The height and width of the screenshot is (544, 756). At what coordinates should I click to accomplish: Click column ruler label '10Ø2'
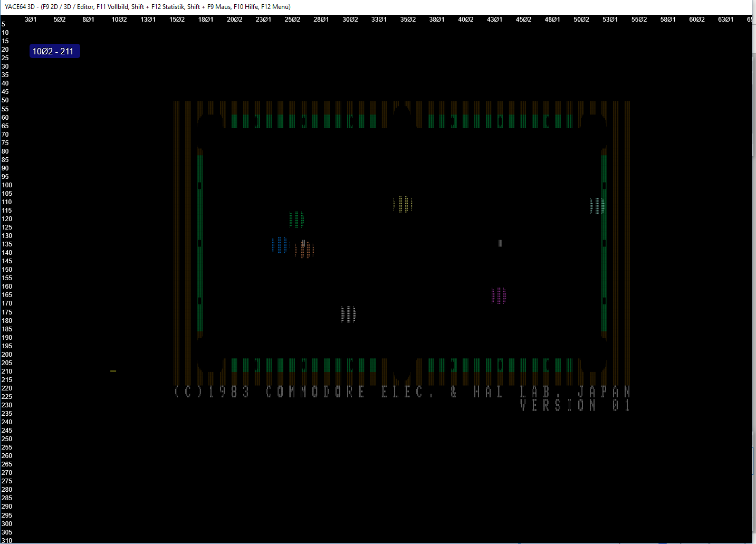click(119, 20)
